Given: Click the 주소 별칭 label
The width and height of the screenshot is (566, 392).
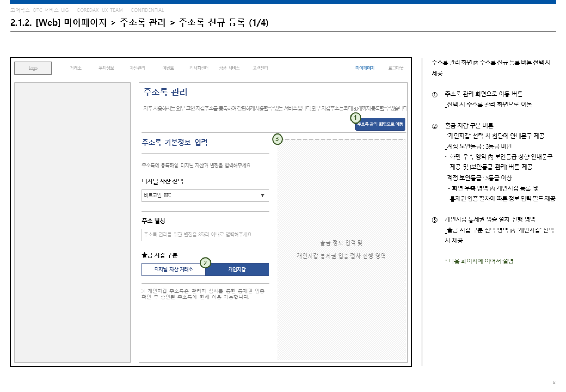Looking at the screenshot, I should click(x=153, y=221).
